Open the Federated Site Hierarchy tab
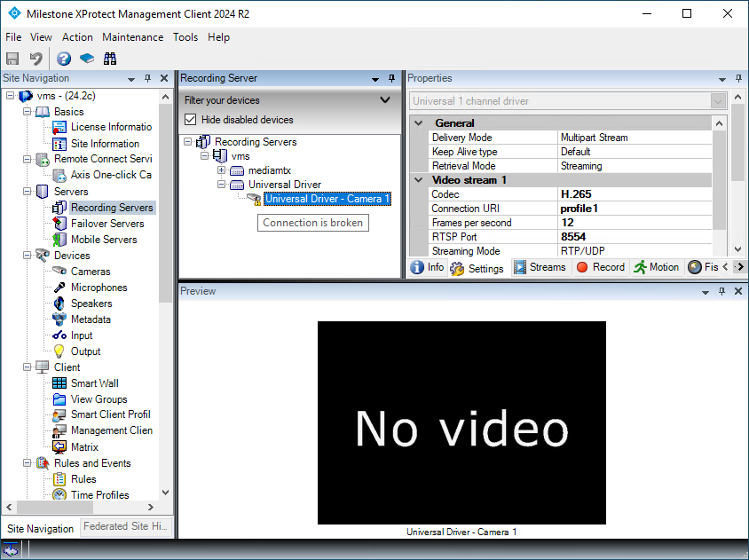Viewport: 749px width, 560px height. pyautogui.click(x=125, y=526)
